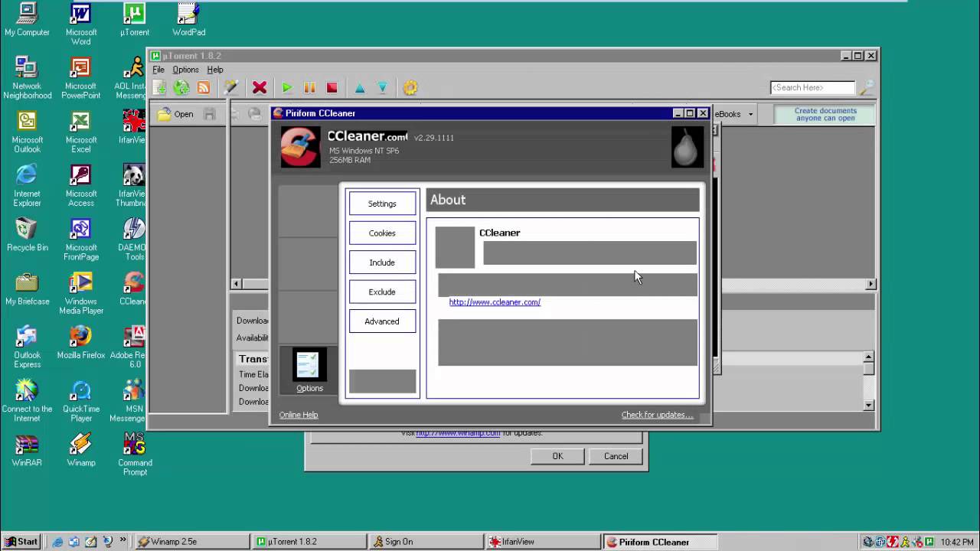Select the Exclude options button
980x551 pixels.
tap(382, 292)
